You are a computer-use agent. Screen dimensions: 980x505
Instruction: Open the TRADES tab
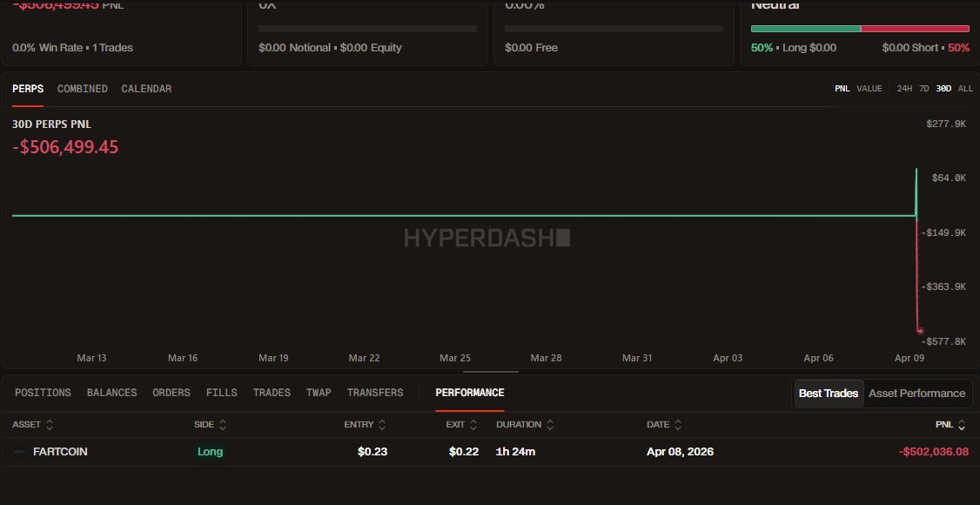pyautogui.click(x=272, y=393)
